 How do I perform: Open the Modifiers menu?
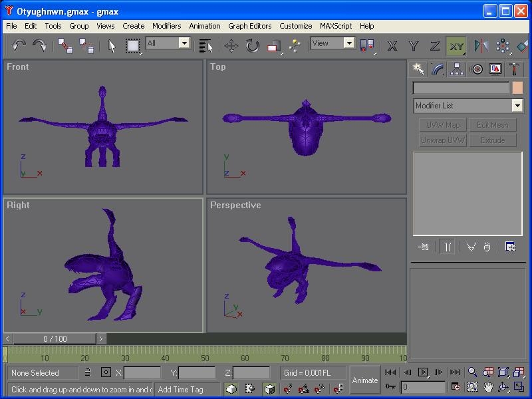(166, 26)
